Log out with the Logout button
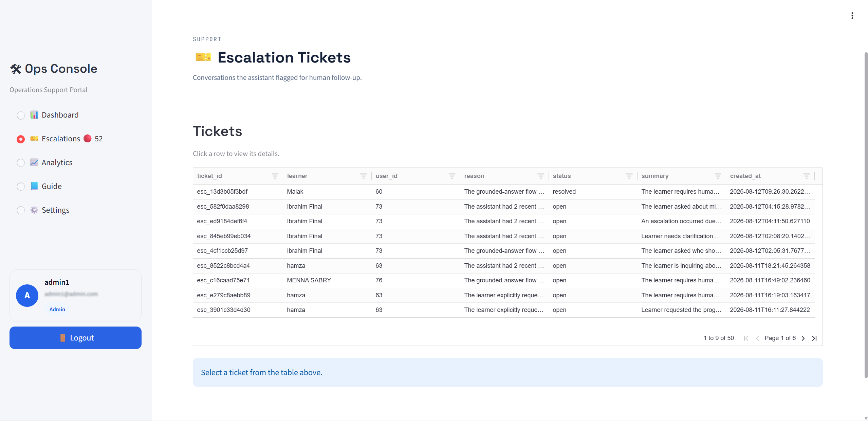Viewport: 868px width, 421px height. tap(75, 338)
